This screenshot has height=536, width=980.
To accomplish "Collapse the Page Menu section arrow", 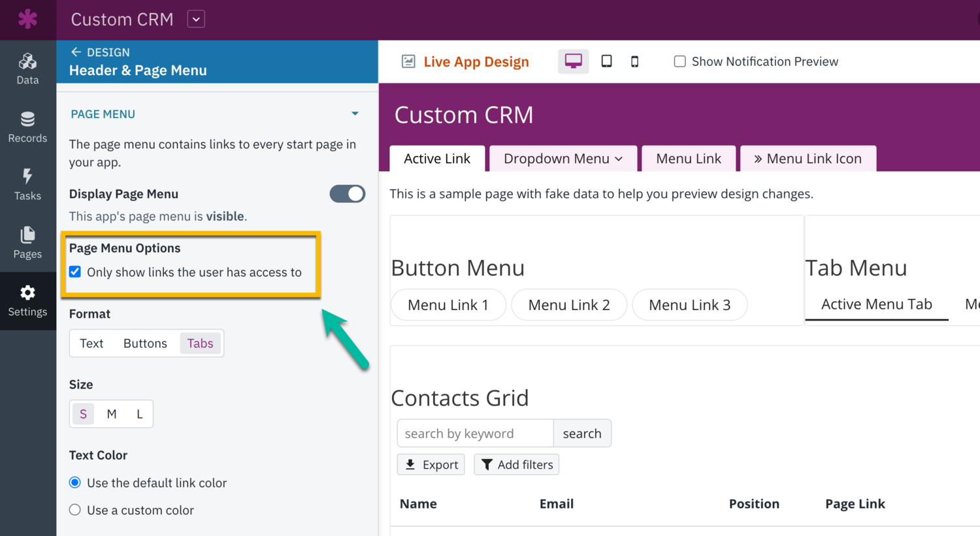I will (355, 114).
